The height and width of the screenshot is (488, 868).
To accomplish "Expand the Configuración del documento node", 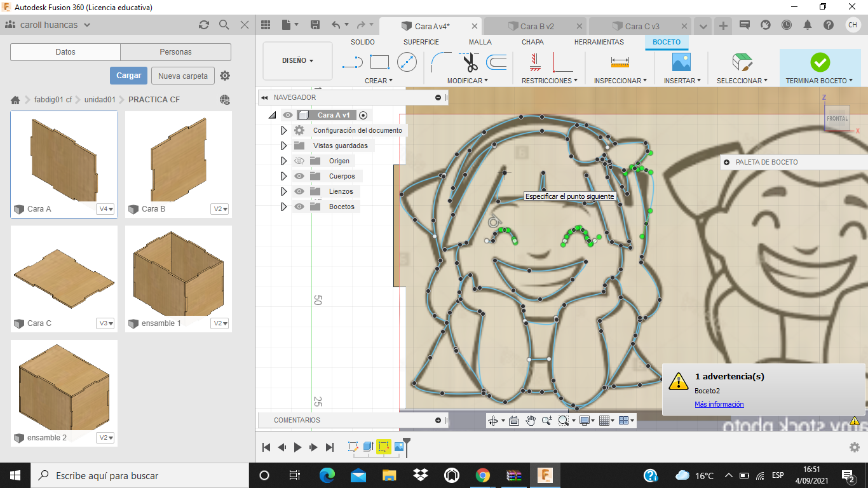I will pos(283,130).
